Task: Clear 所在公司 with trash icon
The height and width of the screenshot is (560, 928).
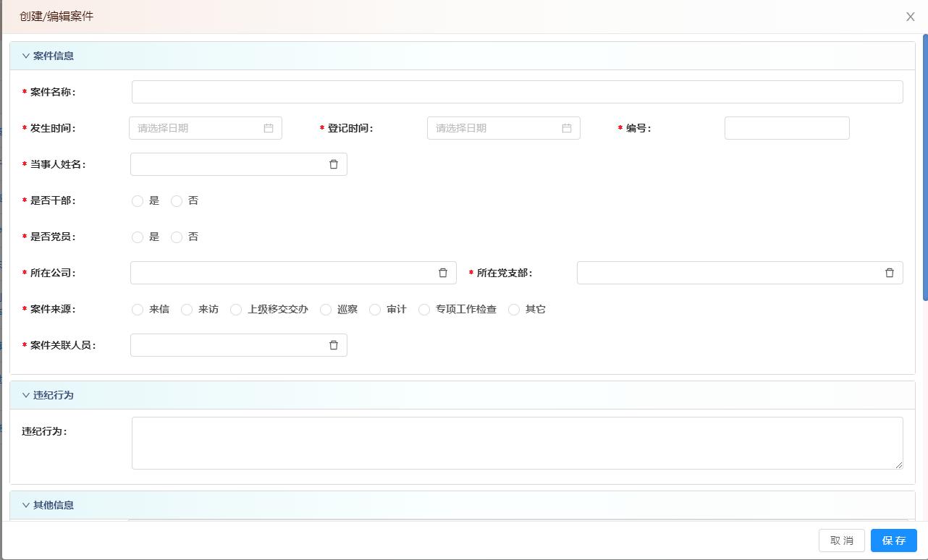Action: coord(443,273)
